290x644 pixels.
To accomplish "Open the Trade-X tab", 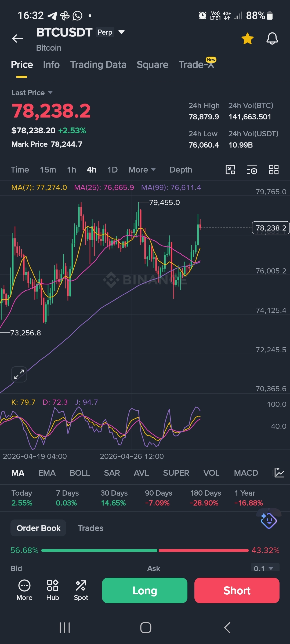I will point(197,64).
